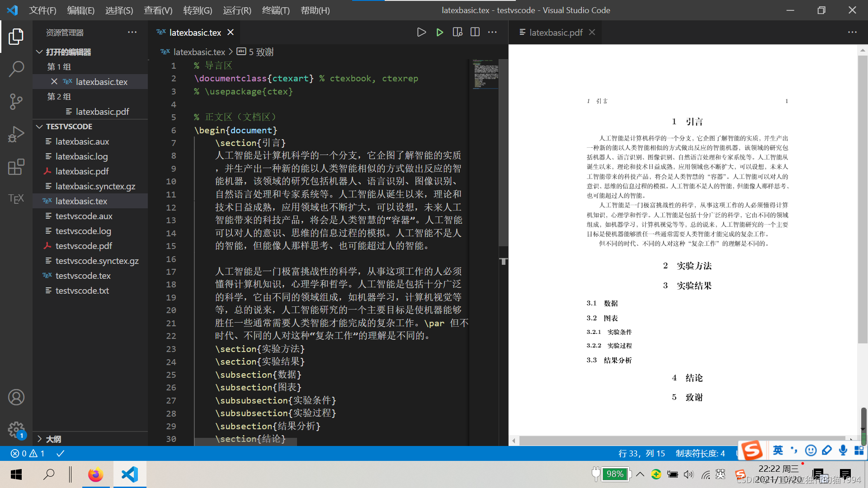Open the Accounts menu icon
The image size is (868, 488).
pos(16,397)
